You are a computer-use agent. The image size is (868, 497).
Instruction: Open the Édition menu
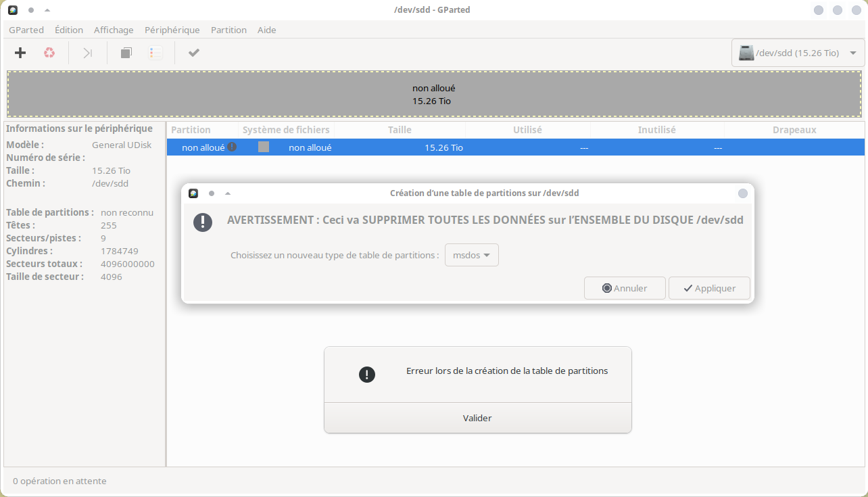click(69, 30)
